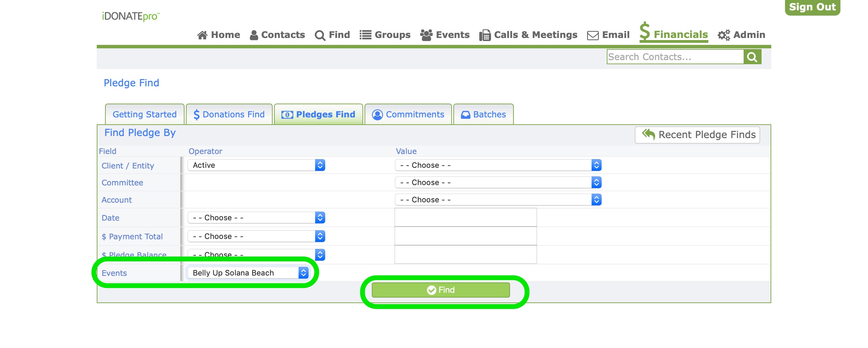The height and width of the screenshot is (348, 868).
Task: Switch to Commitments tab
Action: coord(408,114)
